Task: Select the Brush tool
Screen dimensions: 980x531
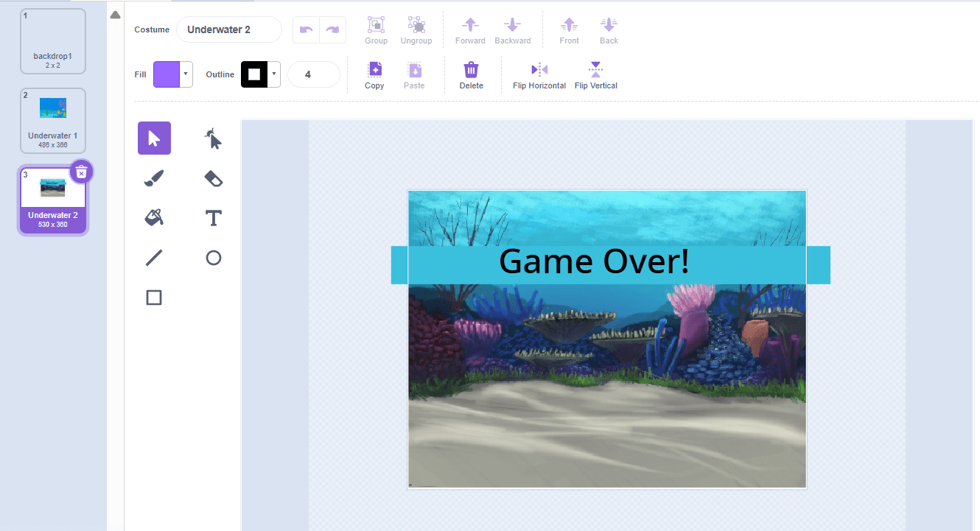Action: click(x=154, y=177)
